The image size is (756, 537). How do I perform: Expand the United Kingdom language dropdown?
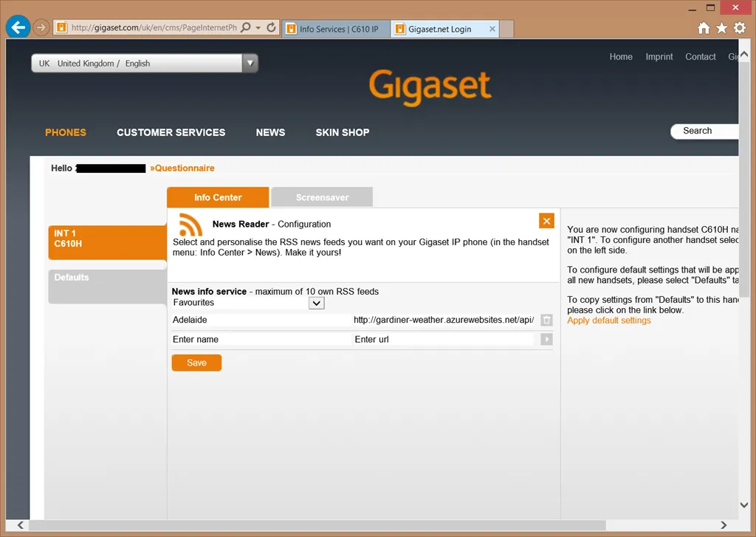click(250, 64)
